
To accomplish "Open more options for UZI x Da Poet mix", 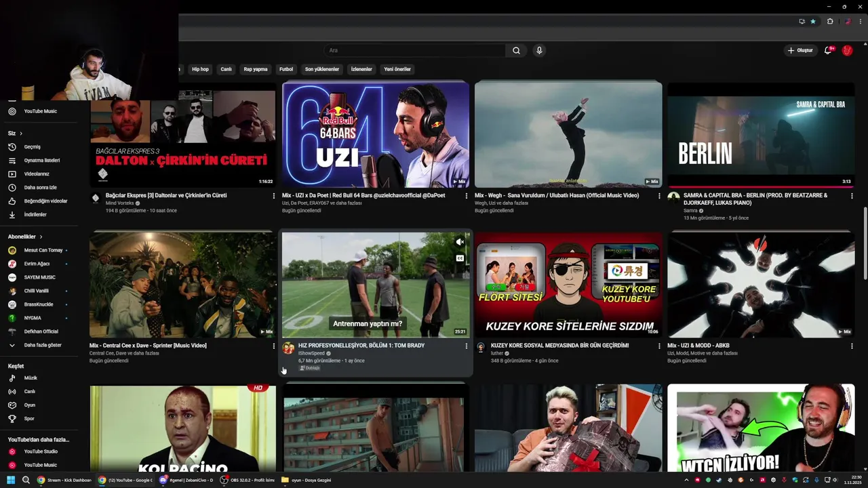I will [467, 196].
